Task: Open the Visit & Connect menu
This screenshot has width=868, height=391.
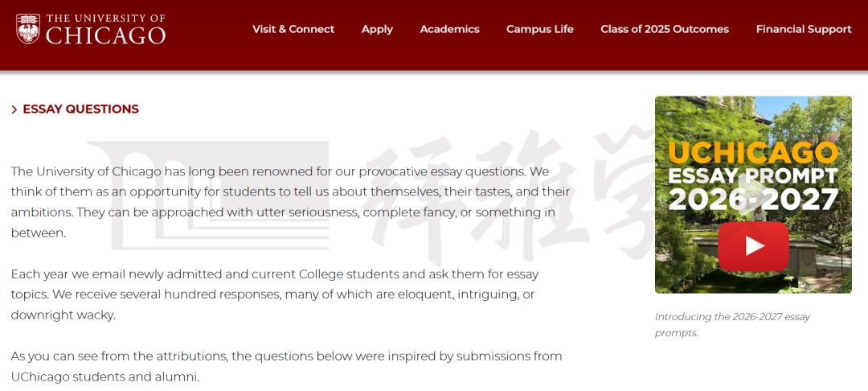Action: point(293,29)
